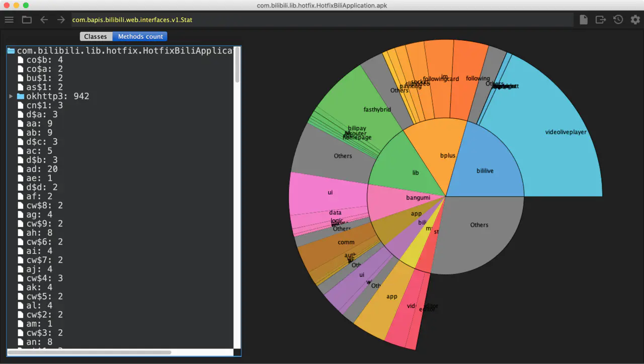Screen dimensions: 644x364
Task: Click the file icon beside co$b: 4
Action: pos(21,60)
